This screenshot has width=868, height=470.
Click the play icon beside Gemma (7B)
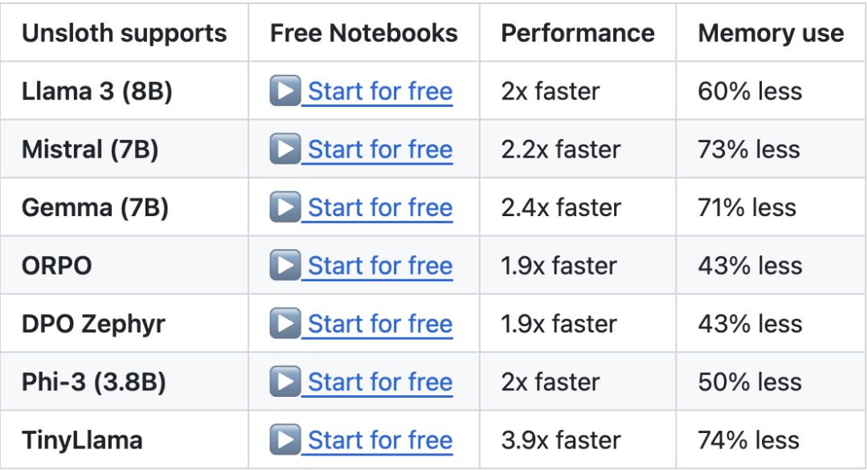coord(285,207)
